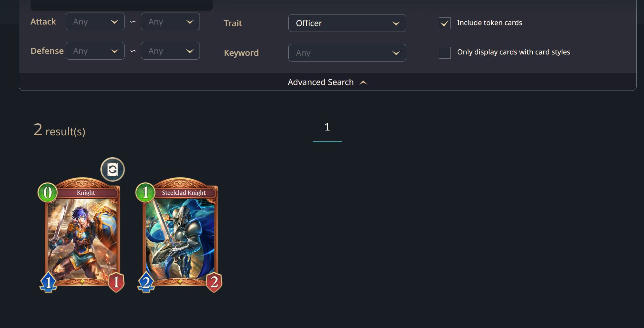The width and height of the screenshot is (644, 328).
Task: Open the Knight card artwork
Action: 82,238
